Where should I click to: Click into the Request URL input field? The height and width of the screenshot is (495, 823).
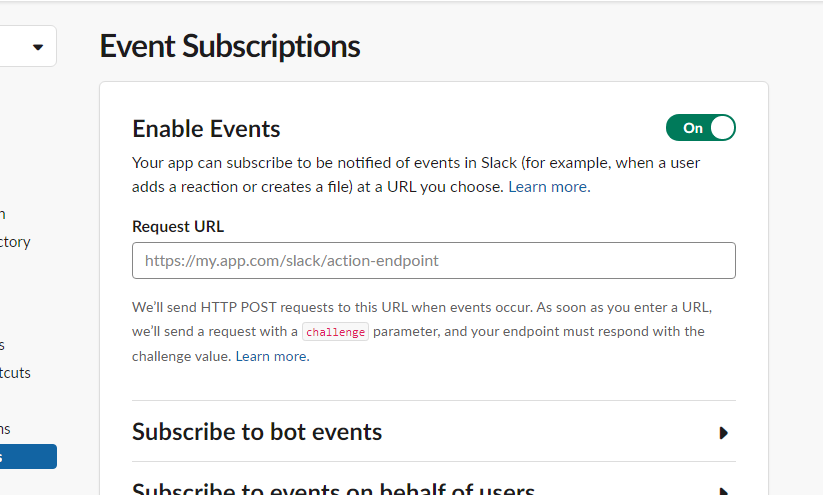tap(433, 260)
